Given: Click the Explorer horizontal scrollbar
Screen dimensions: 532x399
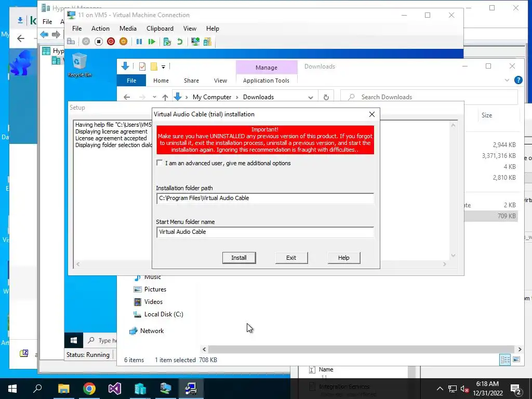Looking at the screenshot, I should coord(362,349).
